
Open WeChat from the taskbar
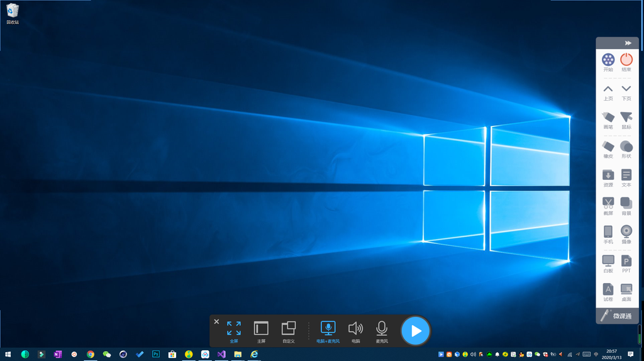[107, 354]
